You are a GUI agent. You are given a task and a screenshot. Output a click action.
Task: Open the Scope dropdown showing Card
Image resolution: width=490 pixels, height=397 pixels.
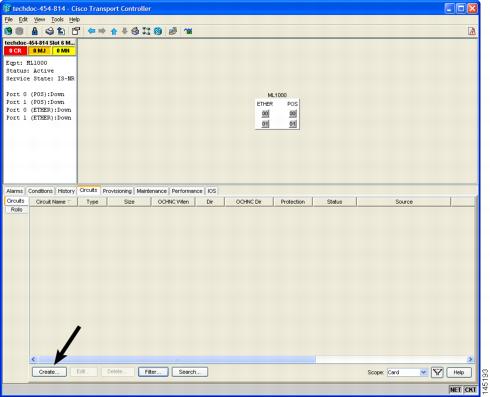(407, 372)
